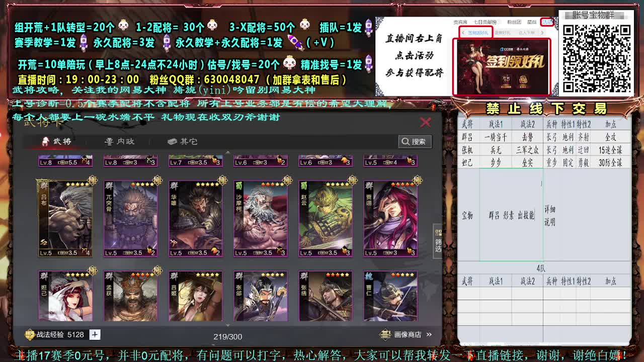Click the 画像商店 scroll icon

[385, 334]
